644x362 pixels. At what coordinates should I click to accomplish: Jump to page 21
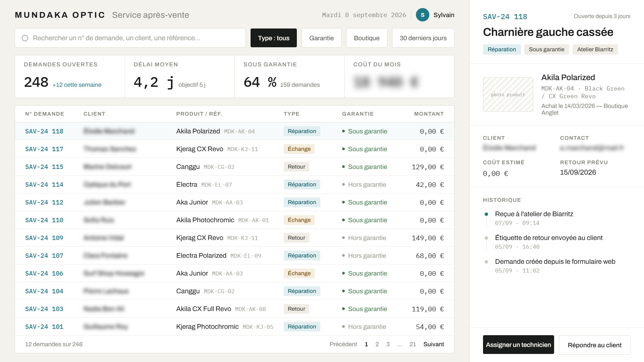413,344
